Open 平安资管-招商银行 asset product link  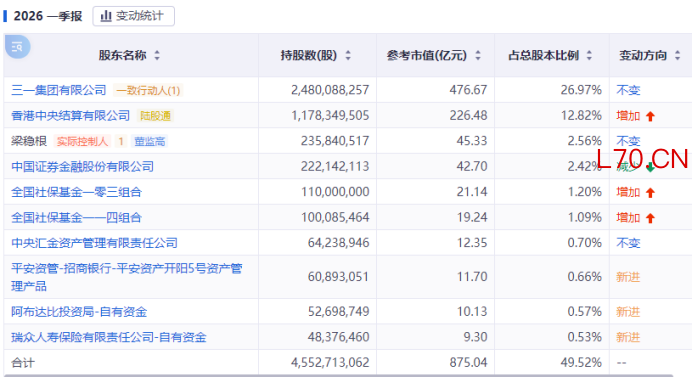(127, 277)
